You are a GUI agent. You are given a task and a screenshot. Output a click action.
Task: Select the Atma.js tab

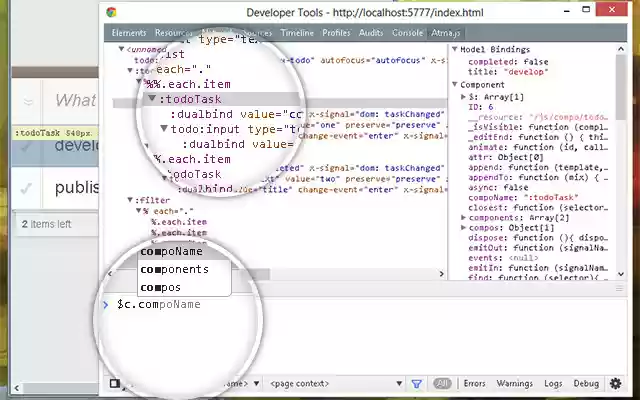[446, 33]
